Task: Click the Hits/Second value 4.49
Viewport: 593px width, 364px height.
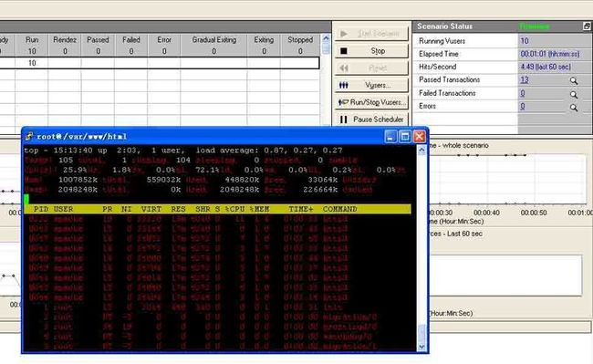Action: [x=546, y=67]
